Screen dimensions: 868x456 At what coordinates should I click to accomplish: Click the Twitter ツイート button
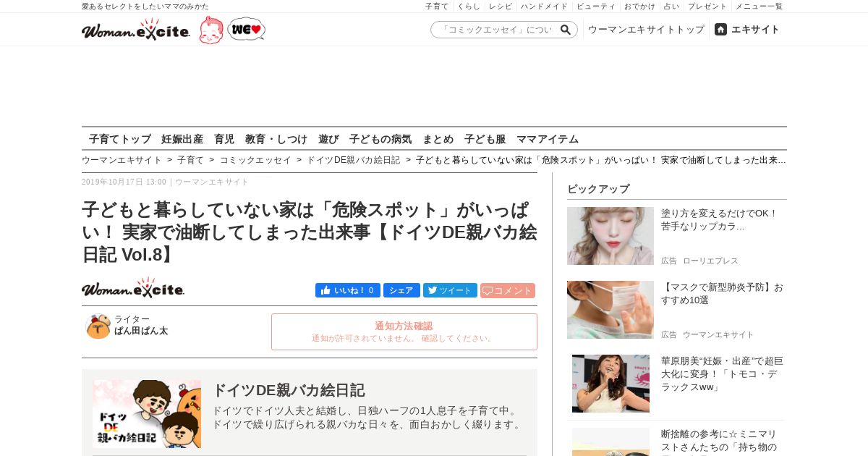450,290
